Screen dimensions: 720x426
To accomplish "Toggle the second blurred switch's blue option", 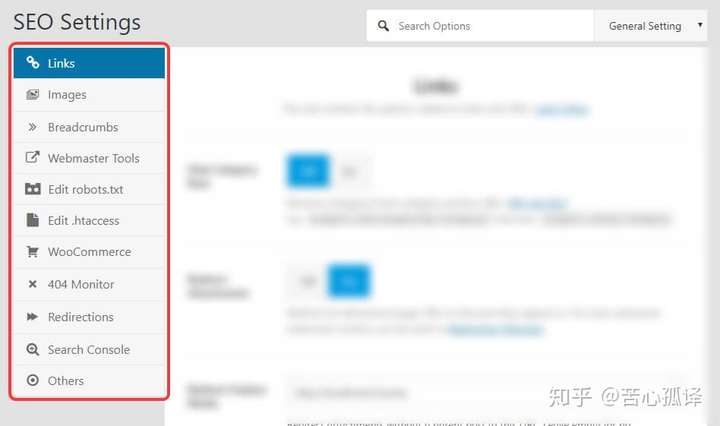I will pos(349,280).
